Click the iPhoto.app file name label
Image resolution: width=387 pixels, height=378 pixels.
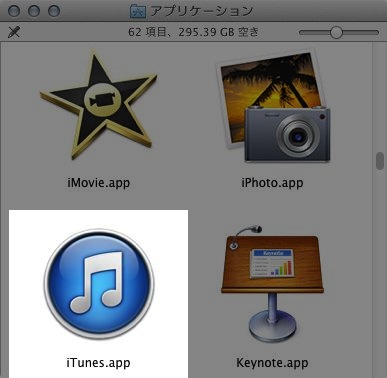click(272, 183)
